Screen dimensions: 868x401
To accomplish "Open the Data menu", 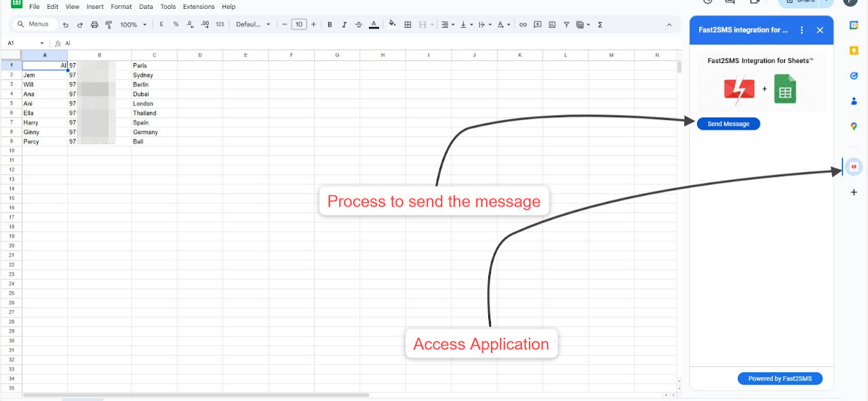I will point(146,7).
